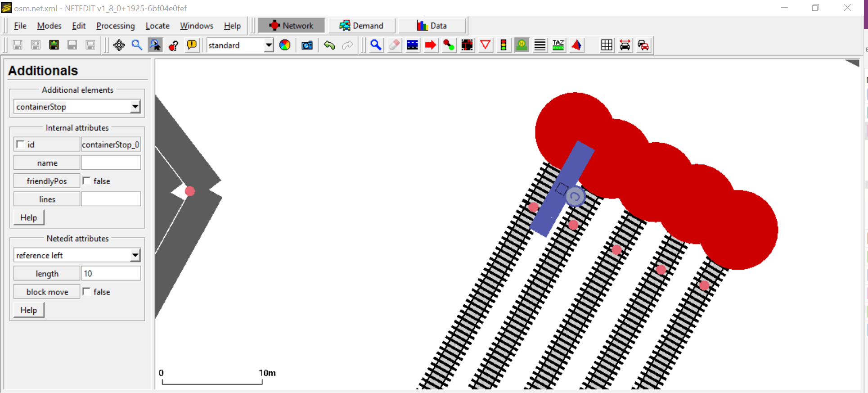Screen dimensions: 868x393
Task: Click the connection mode green-red nodes icon
Action: 449,45
